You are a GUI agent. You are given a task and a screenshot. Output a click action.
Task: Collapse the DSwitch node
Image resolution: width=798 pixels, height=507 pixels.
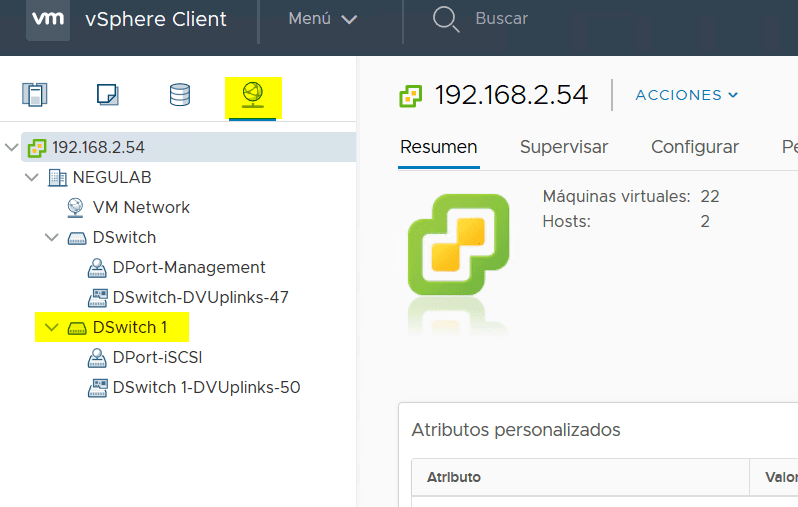pos(51,238)
